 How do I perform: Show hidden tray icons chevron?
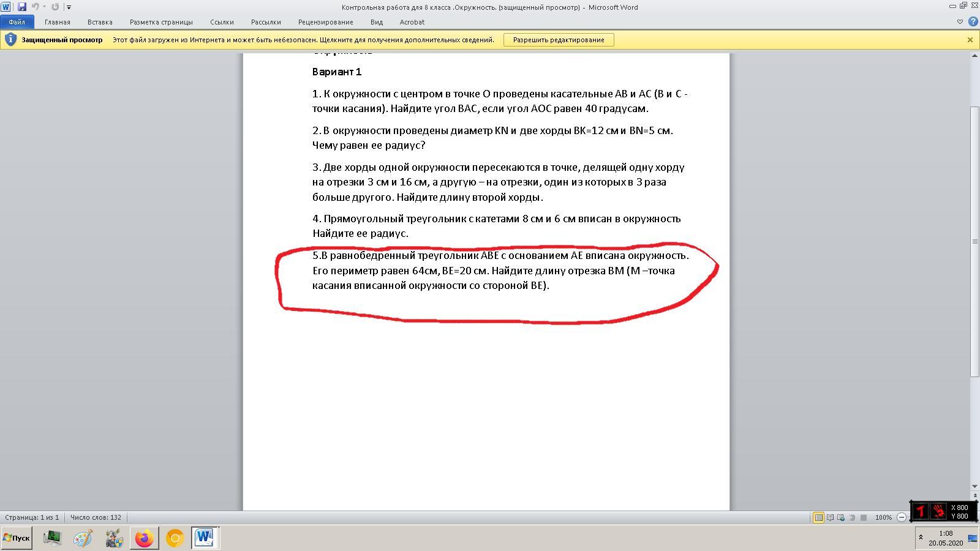(920, 538)
